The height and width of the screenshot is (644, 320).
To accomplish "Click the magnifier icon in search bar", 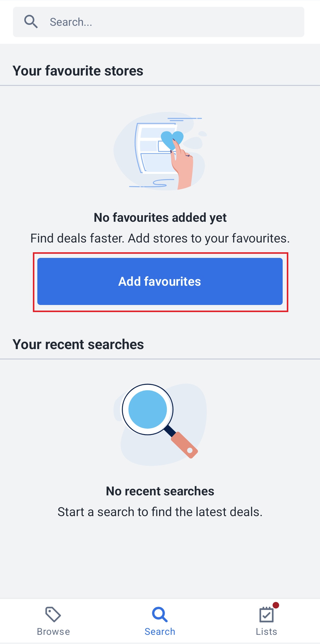I will tap(31, 22).
